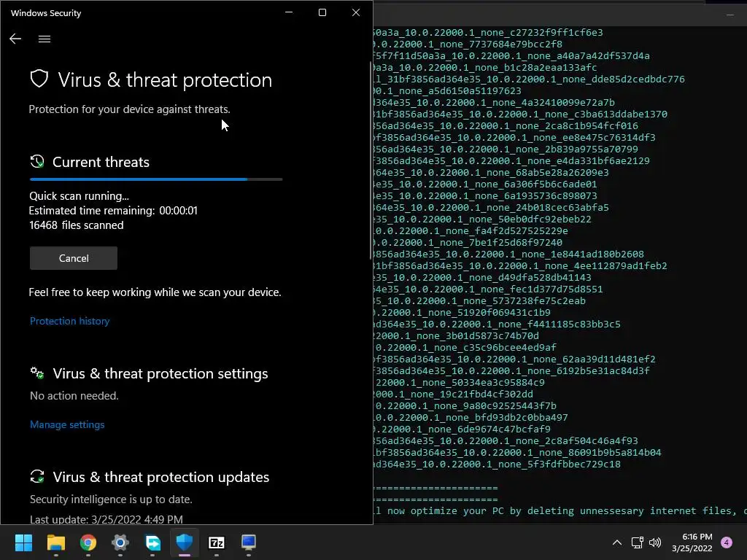This screenshot has height=560, width=747.
Task: Click 'Security intelligence is up to date.' text
Action: point(111,499)
